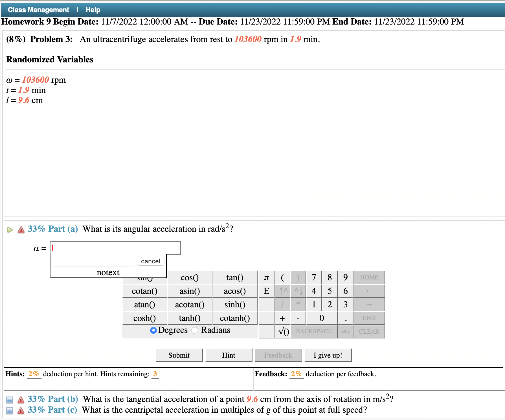This screenshot has width=505, height=420.
Task: Click inside the α answer input field
Action: tap(115, 248)
